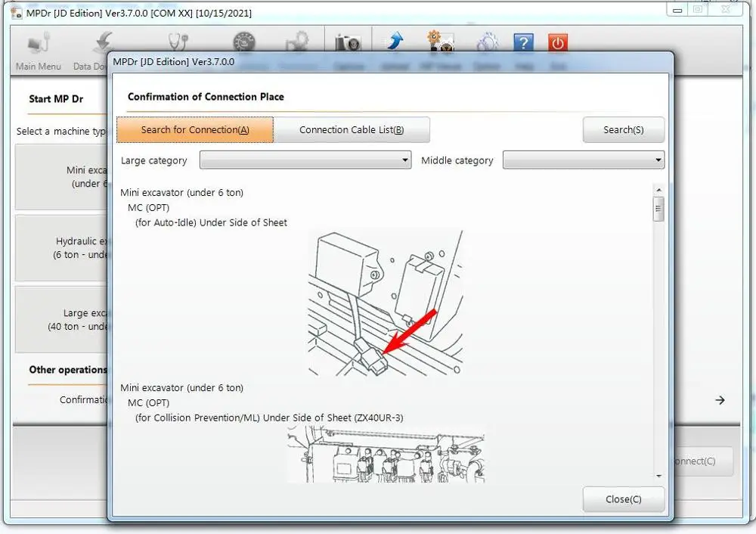Image resolution: width=756 pixels, height=534 pixels.
Task: Open Main Menu icon in main toolbar
Action: click(39, 43)
